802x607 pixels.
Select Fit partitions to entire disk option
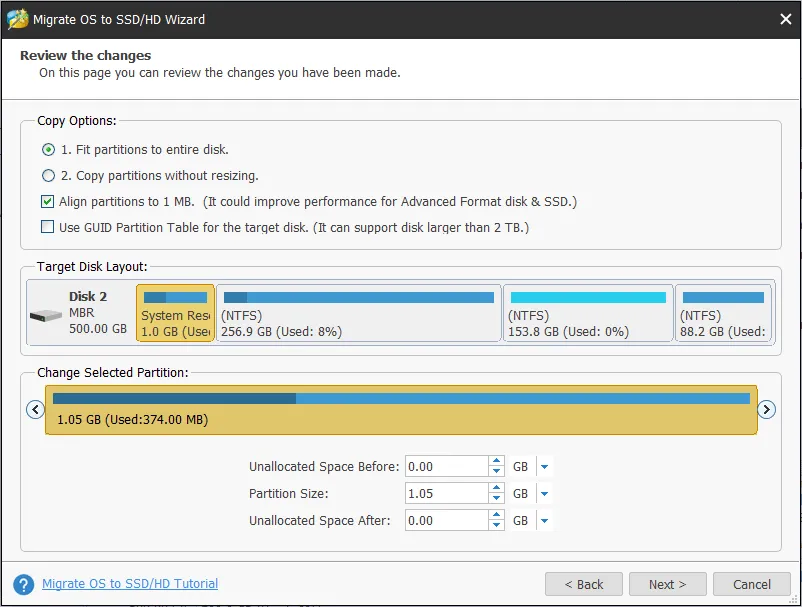pyautogui.click(x=48, y=150)
